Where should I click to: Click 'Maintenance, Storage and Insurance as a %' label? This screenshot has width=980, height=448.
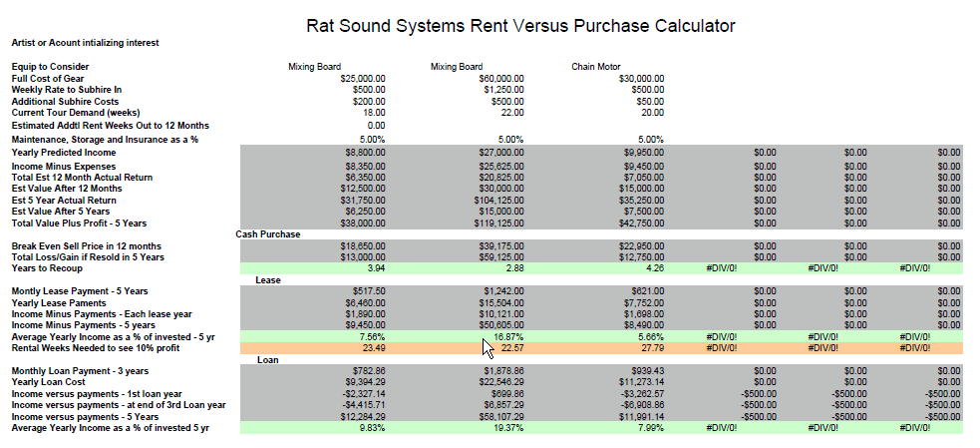coord(105,140)
